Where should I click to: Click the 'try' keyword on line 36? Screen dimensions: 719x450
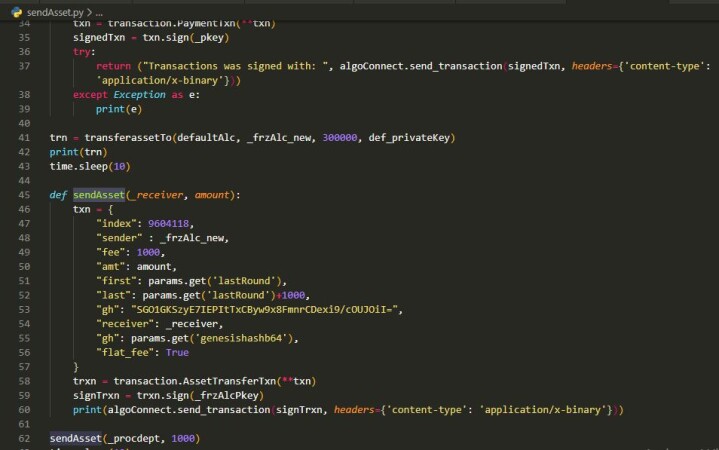(82, 52)
